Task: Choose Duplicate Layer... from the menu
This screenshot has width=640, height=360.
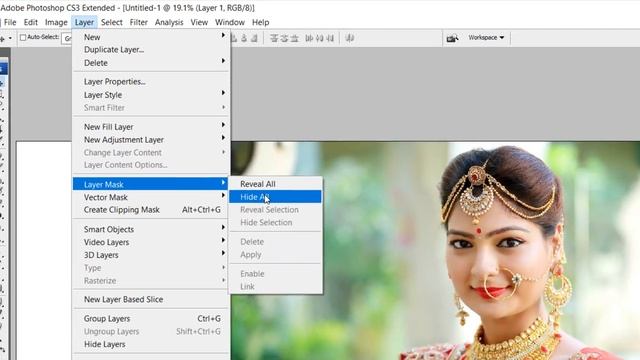Action: point(151,49)
